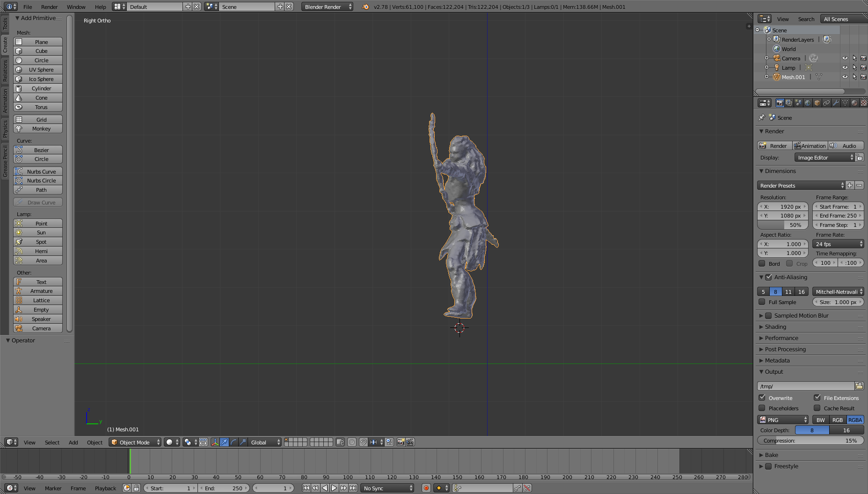Screen dimensions: 868x494
Task: Open PNG file format dropdown
Action: [783, 420]
